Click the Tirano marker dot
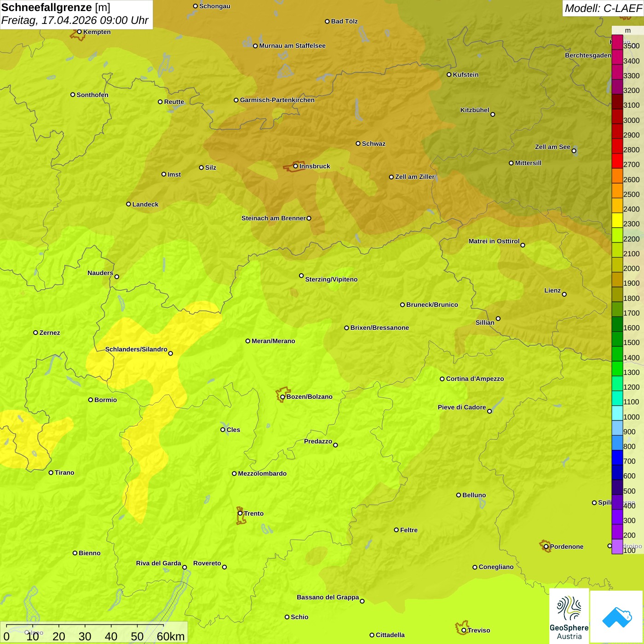The height and width of the screenshot is (644, 644). point(51,472)
